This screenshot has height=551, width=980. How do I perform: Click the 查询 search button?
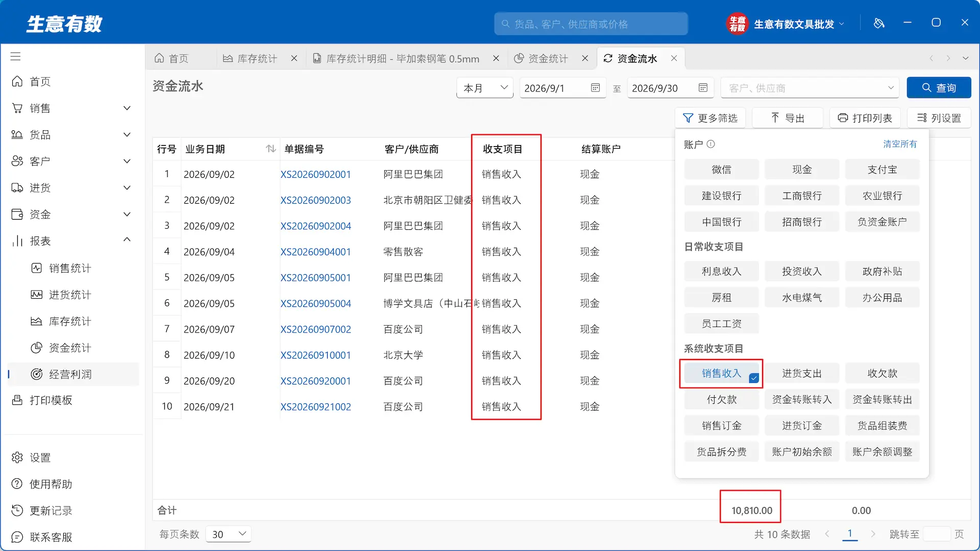coord(939,88)
